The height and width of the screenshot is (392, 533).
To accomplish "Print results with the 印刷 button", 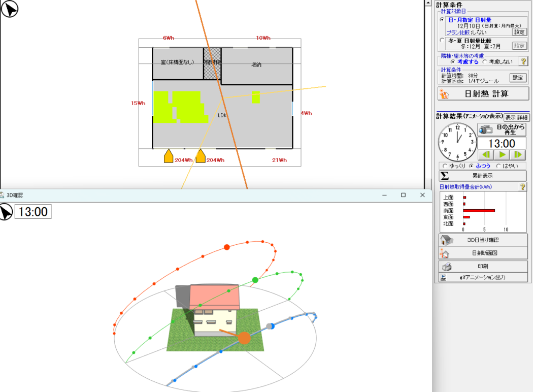I will 483,267.
